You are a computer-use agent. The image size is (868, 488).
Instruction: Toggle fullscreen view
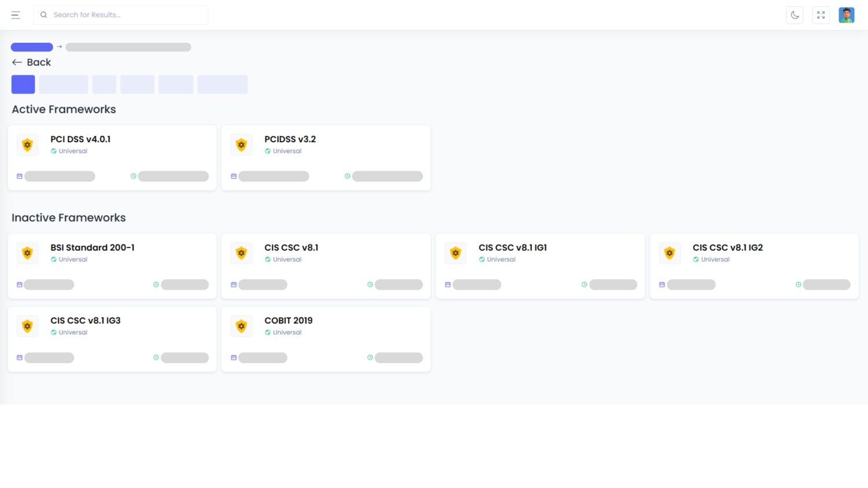[821, 14]
